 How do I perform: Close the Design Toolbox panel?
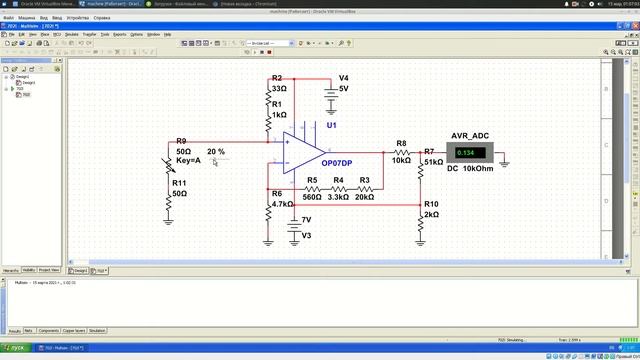(x=60, y=60)
